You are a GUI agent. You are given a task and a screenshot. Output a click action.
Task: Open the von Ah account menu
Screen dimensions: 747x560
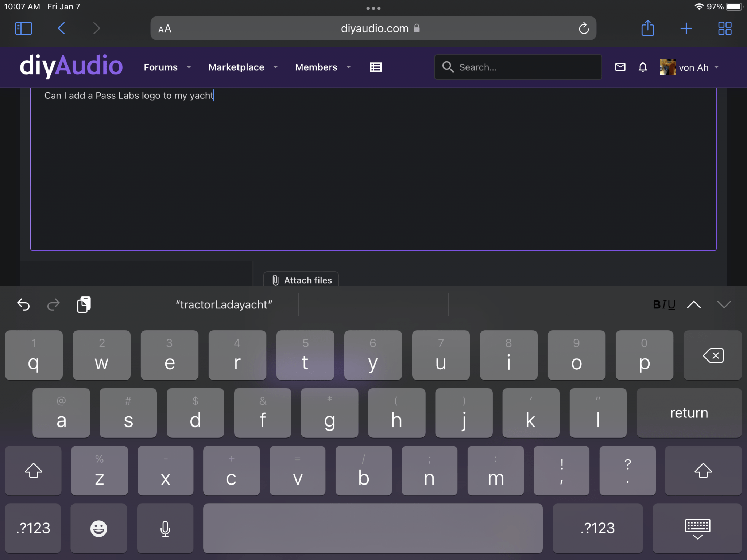(x=689, y=67)
